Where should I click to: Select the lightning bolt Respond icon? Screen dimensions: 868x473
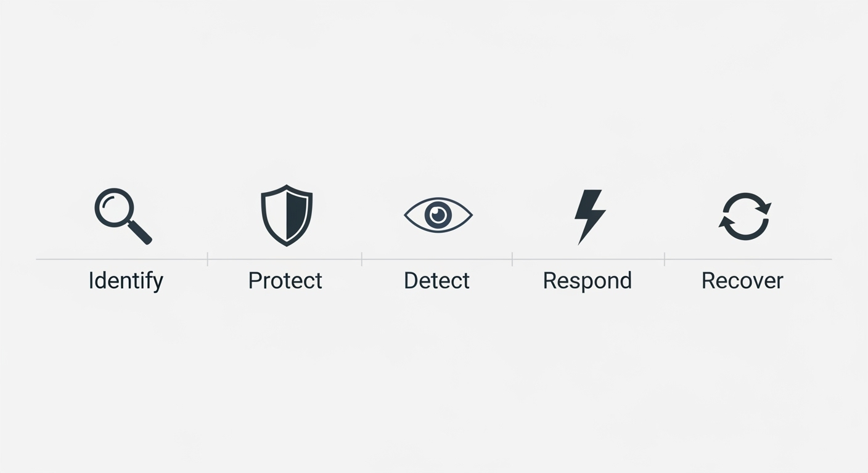click(x=589, y=217)
